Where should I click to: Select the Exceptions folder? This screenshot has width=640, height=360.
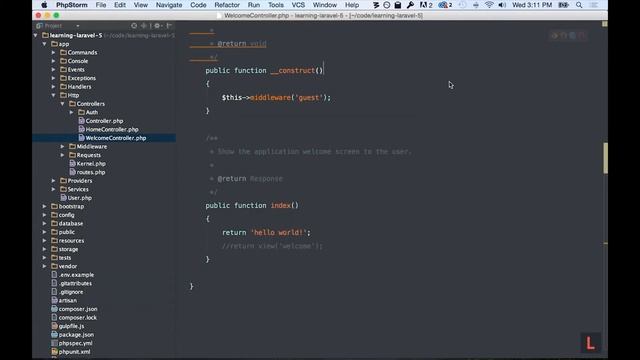pyautogui.click(x=78, y=78)
